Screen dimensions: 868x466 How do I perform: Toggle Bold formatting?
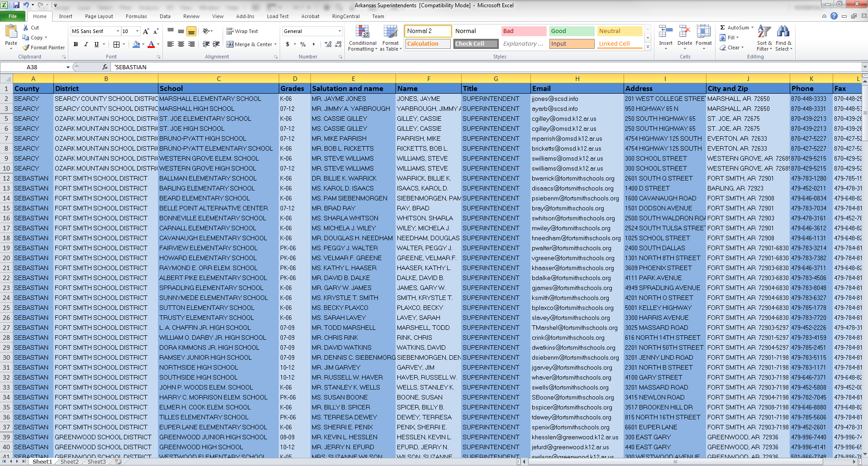[x=76, y=44]
